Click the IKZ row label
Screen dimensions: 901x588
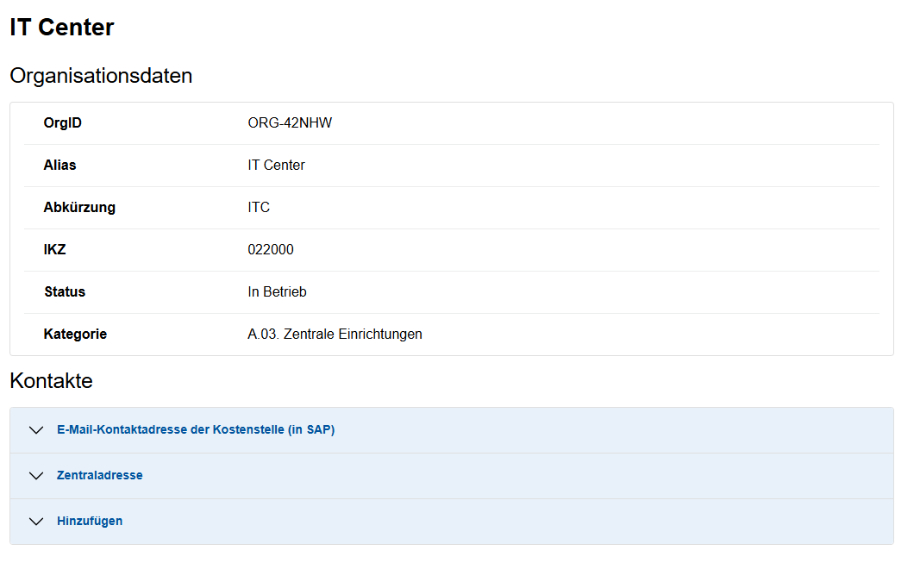point(54,250)
